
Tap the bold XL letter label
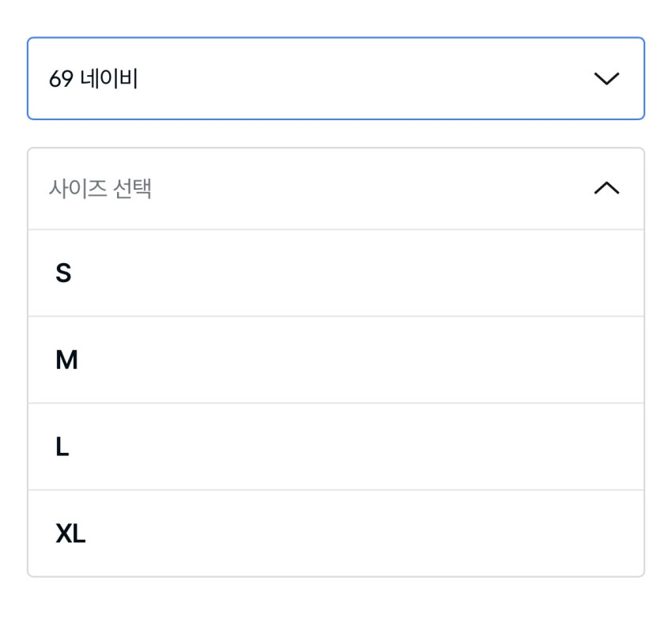tap(70, 534)
